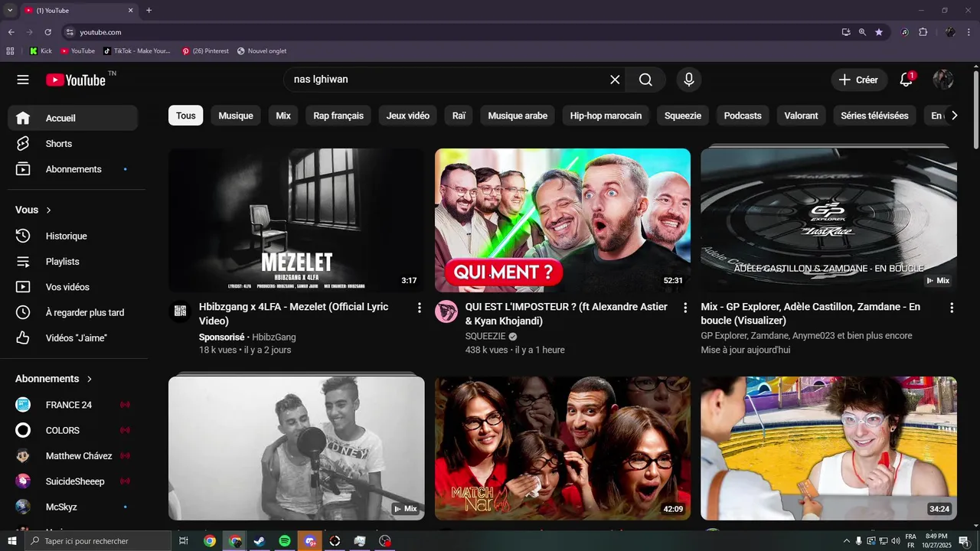Open the Chrome zoom magnifier icon
980x551 pixels.
862,32
